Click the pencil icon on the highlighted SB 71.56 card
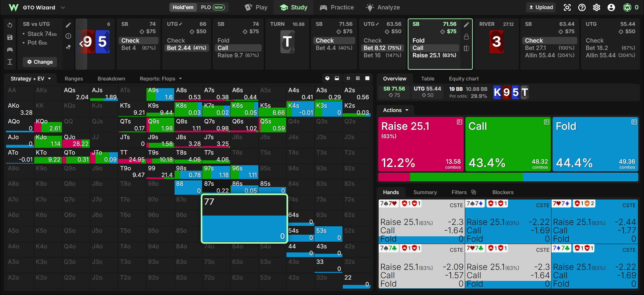This screenshot has width=644, height=295. click(466, 24)
